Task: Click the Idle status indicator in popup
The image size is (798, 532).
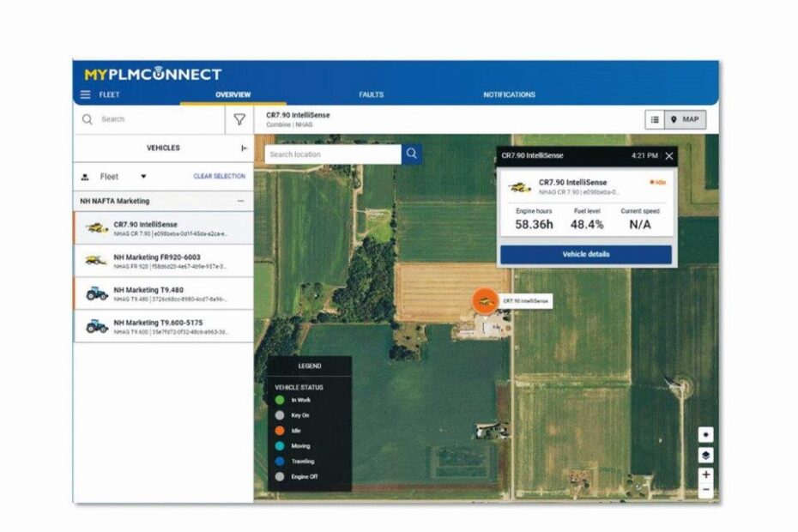Action: [658, 182]
